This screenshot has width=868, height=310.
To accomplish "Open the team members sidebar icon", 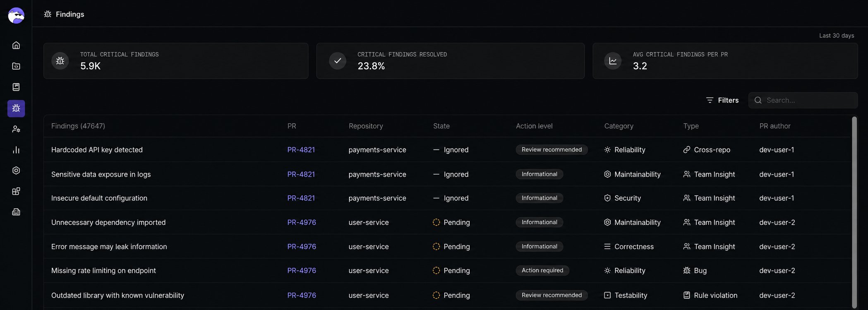I will click(x=16, y=129).
